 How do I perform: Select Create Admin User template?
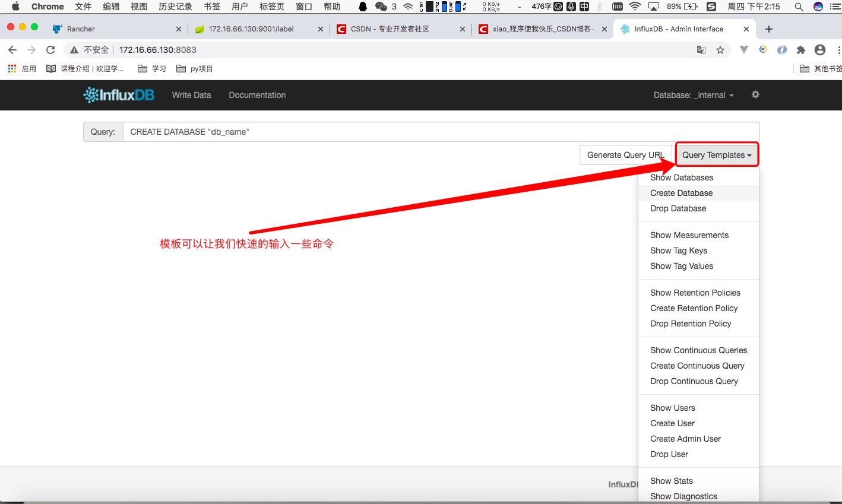click(699, 439)
